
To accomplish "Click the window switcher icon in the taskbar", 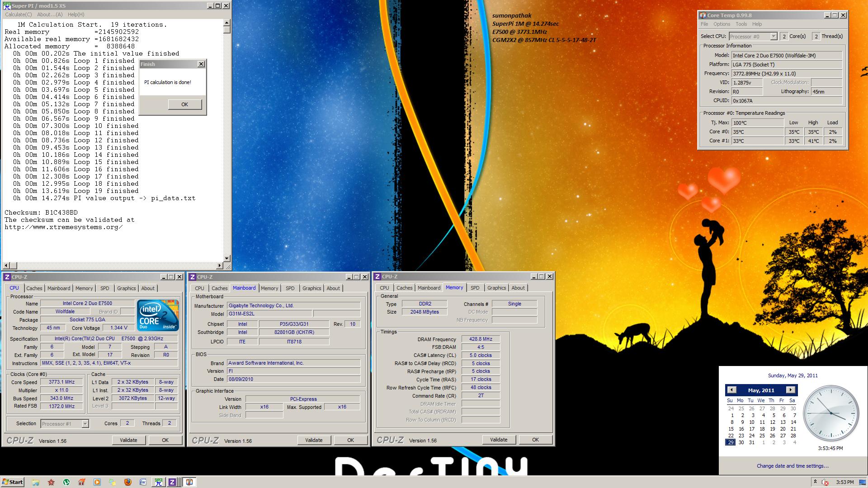I will point(112,482).
